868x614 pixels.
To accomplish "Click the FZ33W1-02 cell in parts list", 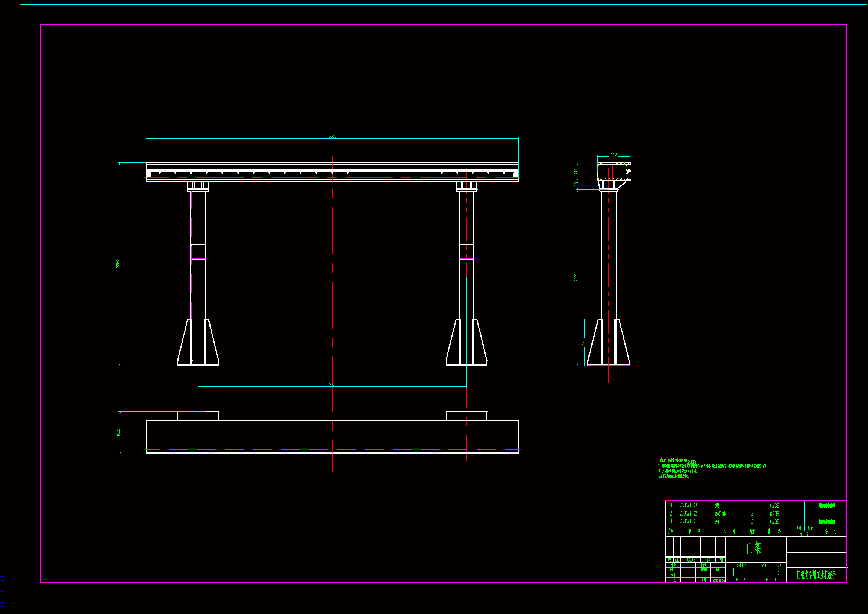I will point(687,513).
